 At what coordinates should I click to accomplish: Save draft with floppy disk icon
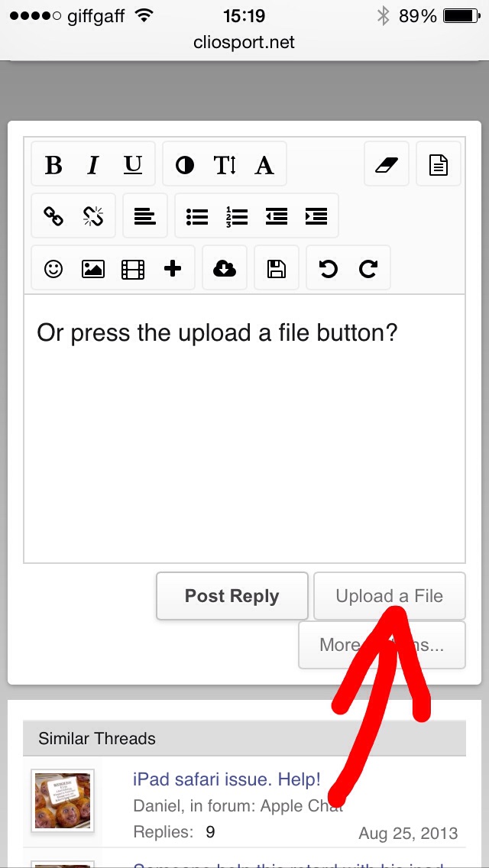point(277,268)
